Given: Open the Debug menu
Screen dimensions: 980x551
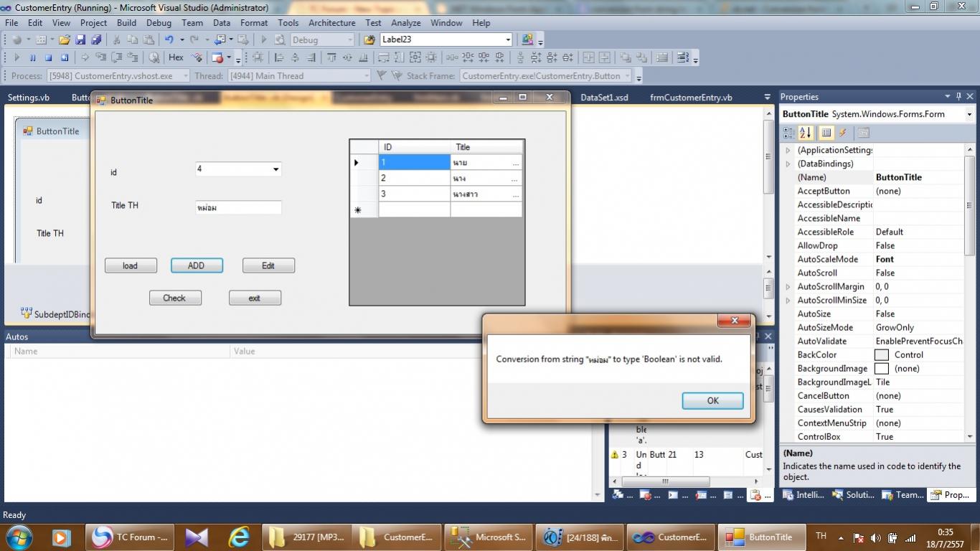Looking at the screenshot, I should [x=159, y=23].
